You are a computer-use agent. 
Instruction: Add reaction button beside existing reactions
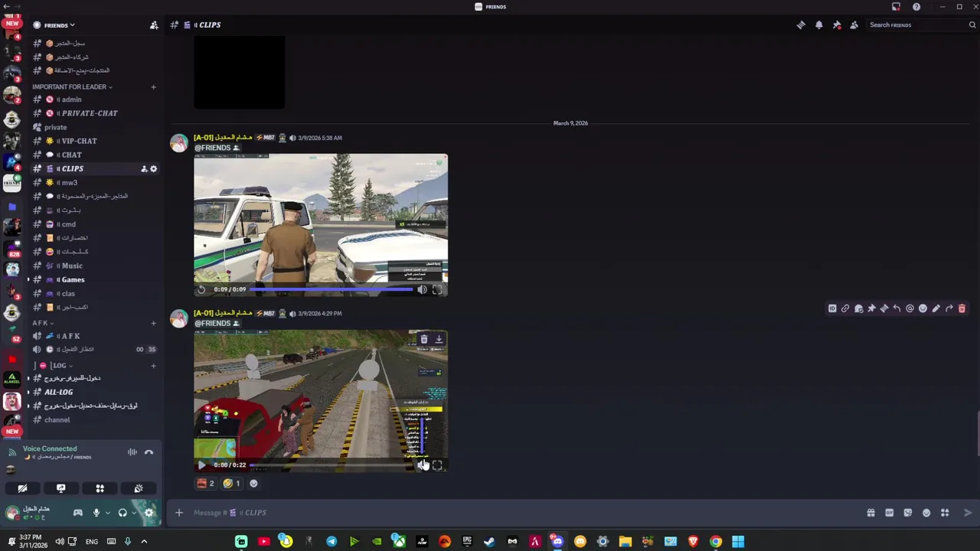point(253,484)
